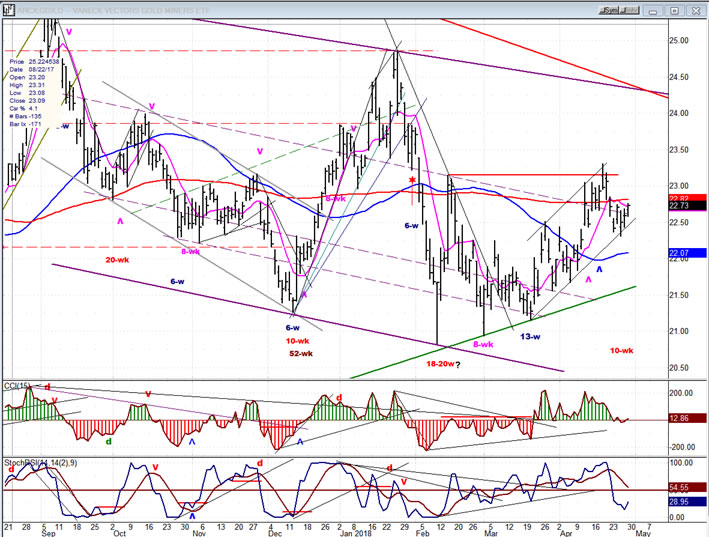The width and height of the screenshot is (709, 537).
Task: Click the red asterisk marker near February
Action: [x=411, y=181]
